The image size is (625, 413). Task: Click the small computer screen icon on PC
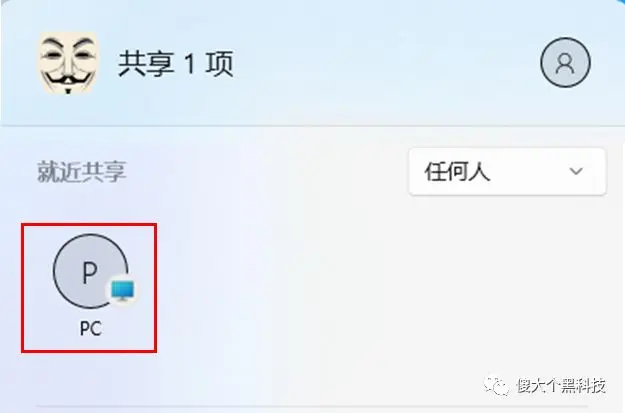click(122, 290)
